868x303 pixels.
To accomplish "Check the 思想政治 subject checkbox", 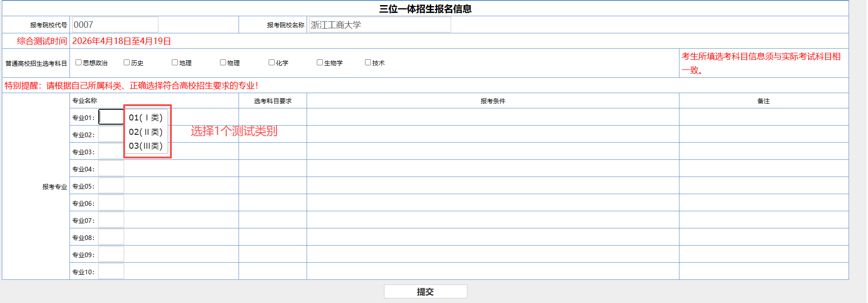I will coord(79,63).
